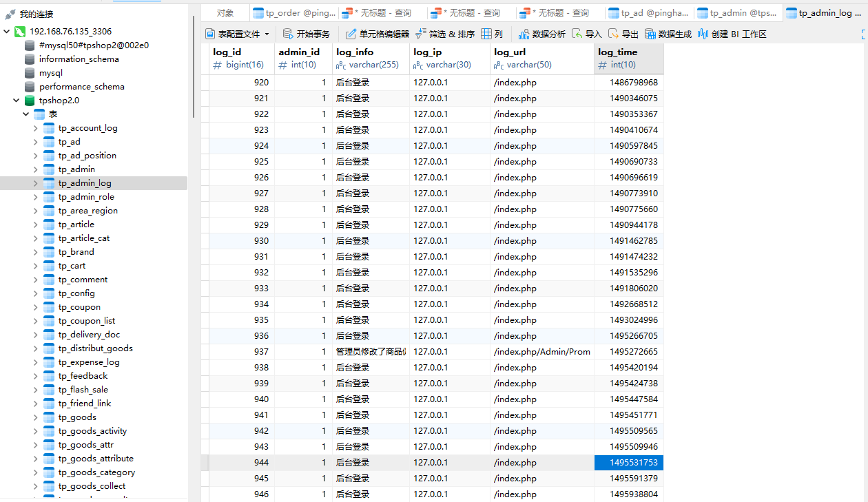This screenshot has width=868, height=502.
Task: Collapse the 表 tables node
Action: click(x=25, y=114)
